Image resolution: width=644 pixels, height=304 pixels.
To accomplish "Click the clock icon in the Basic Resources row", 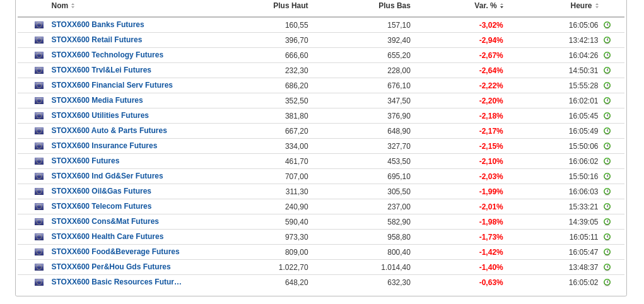I will tap(607, 283).
